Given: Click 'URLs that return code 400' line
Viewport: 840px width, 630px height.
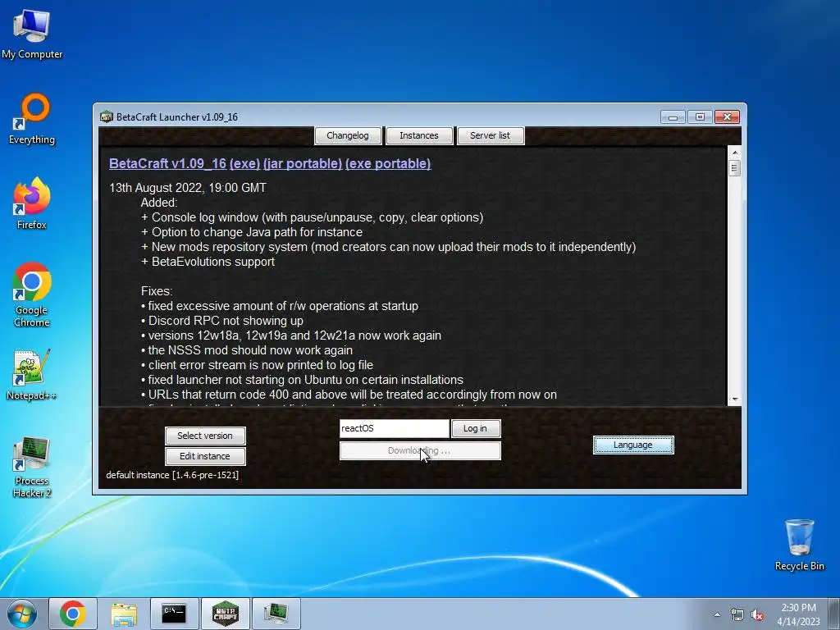Looking at the screenshot, I should (x=349, y=395).
